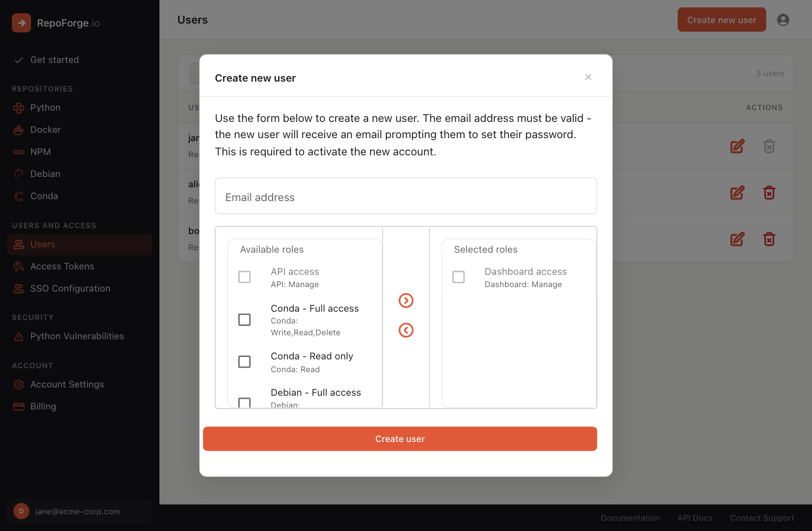Check the Dashboard access selected role
Viewport: 812px width, 531px height.
click(x=459, y=277)
